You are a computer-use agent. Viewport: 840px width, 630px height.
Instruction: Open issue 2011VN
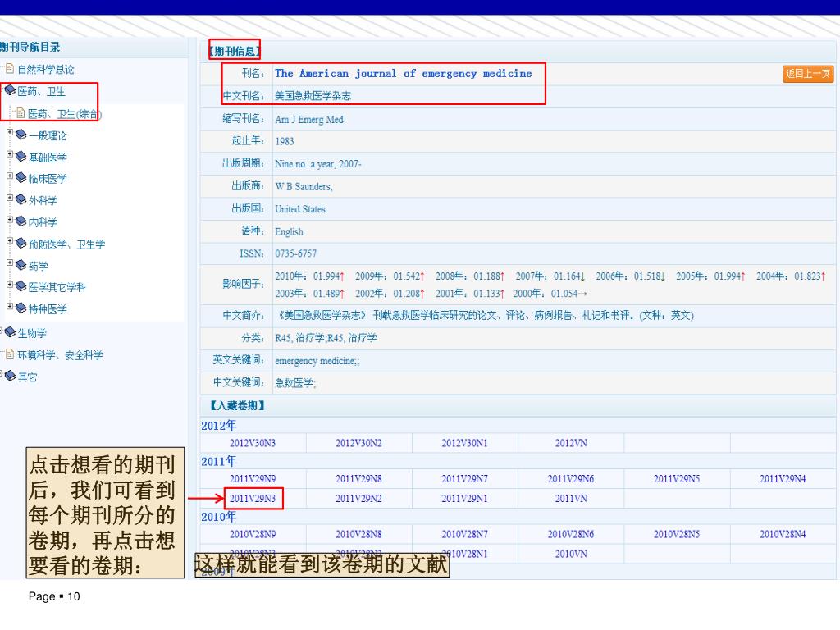pyautogui.click(x=571, y=499)
